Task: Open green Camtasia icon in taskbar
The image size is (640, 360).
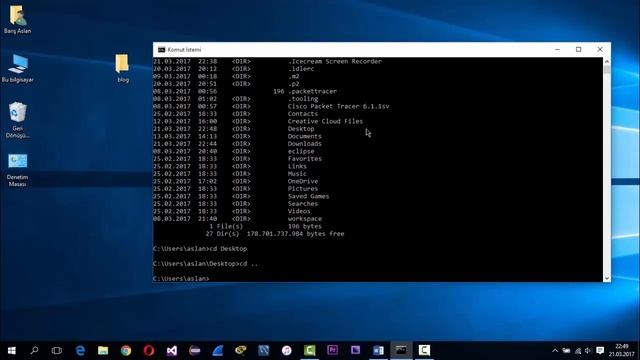Action: pos(309,350)
